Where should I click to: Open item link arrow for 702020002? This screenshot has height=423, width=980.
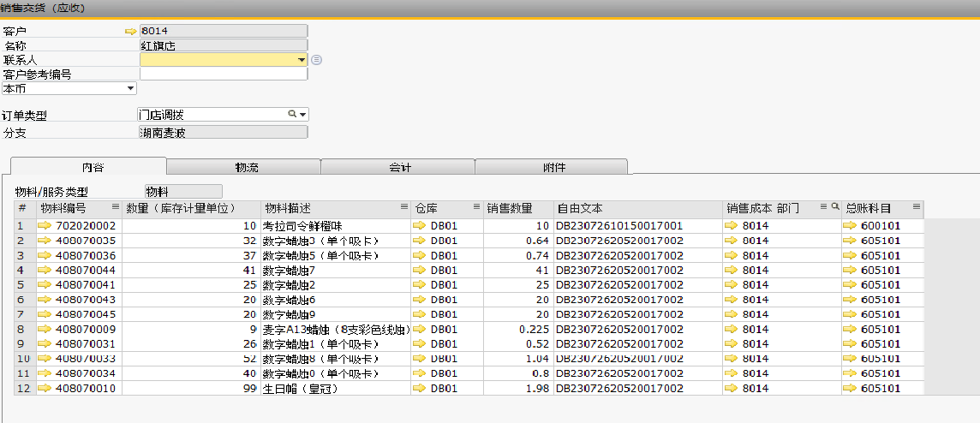click(x=45, y=225)
